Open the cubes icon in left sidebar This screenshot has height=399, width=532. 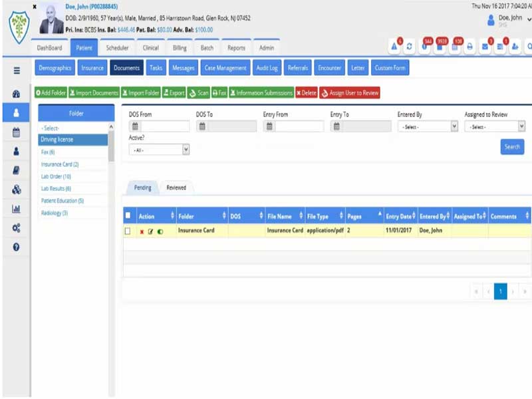tap(16, 190)
